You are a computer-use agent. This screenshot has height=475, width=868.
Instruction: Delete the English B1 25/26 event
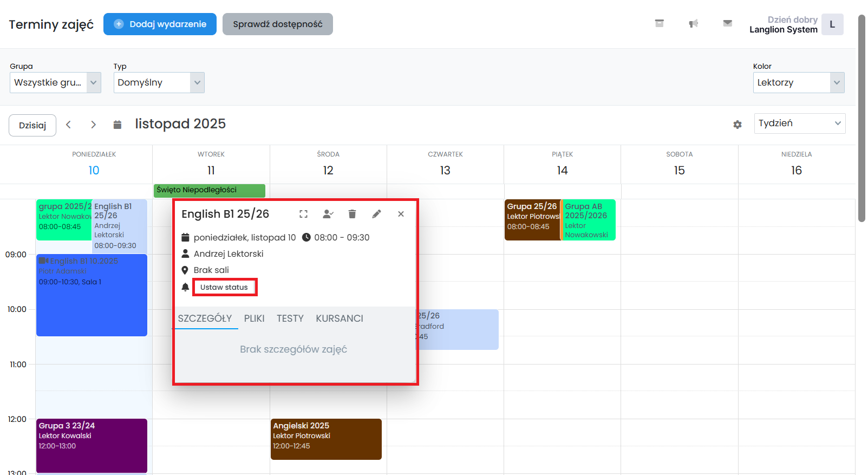[x=352, y=214]
